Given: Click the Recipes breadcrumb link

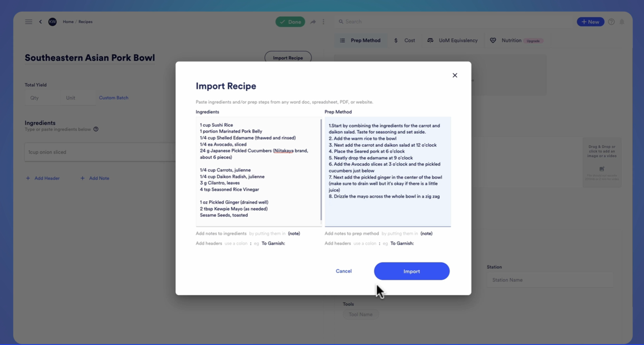Looking at the screenshot, I should tap(85, 22).
